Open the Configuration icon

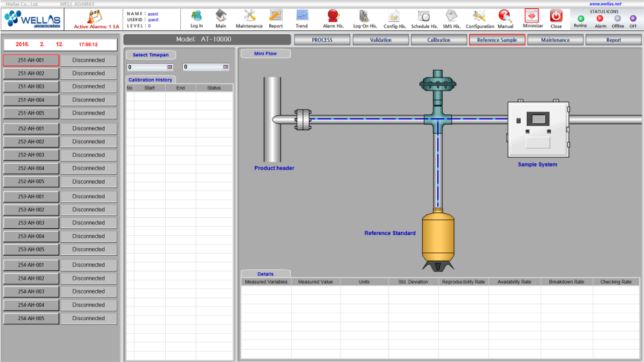(x=480, y=16)
